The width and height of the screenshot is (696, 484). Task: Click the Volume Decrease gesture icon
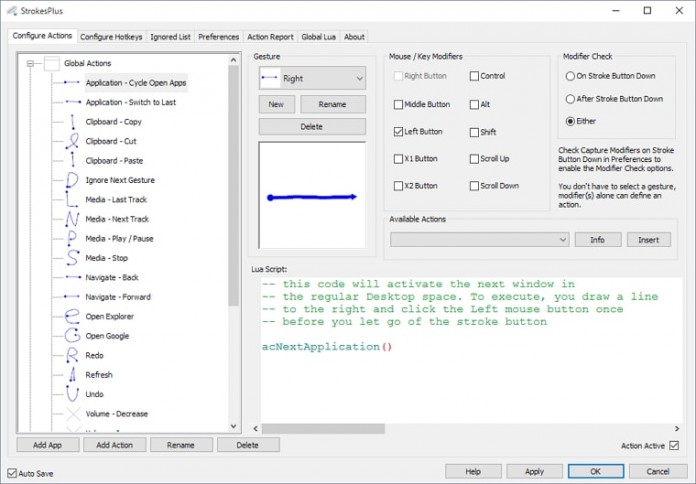72,413
